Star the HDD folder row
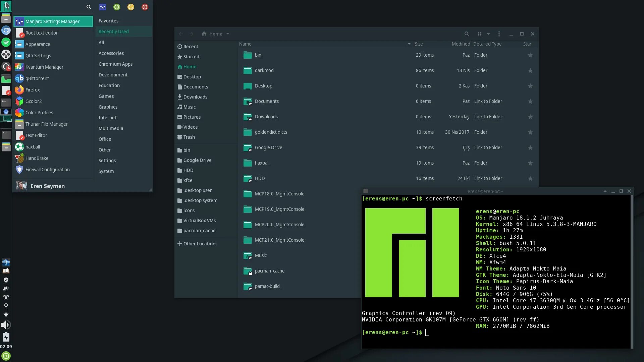644x362 pixels. pyautogui.click(x=530, y=178)
